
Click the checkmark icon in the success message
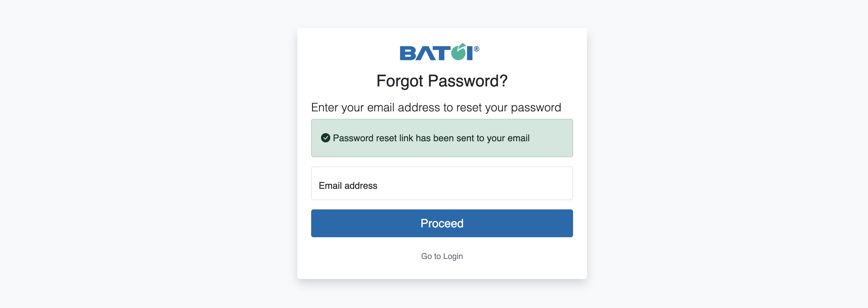click(326, 138)
